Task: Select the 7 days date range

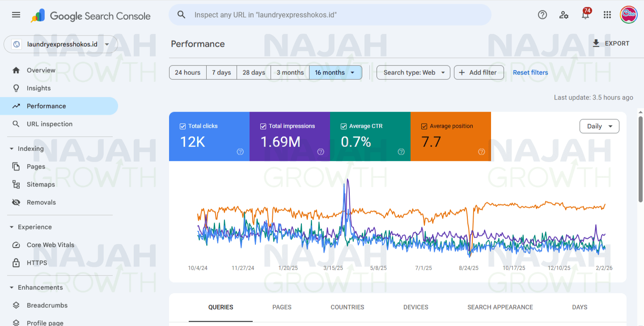Action: coord(222,73)
